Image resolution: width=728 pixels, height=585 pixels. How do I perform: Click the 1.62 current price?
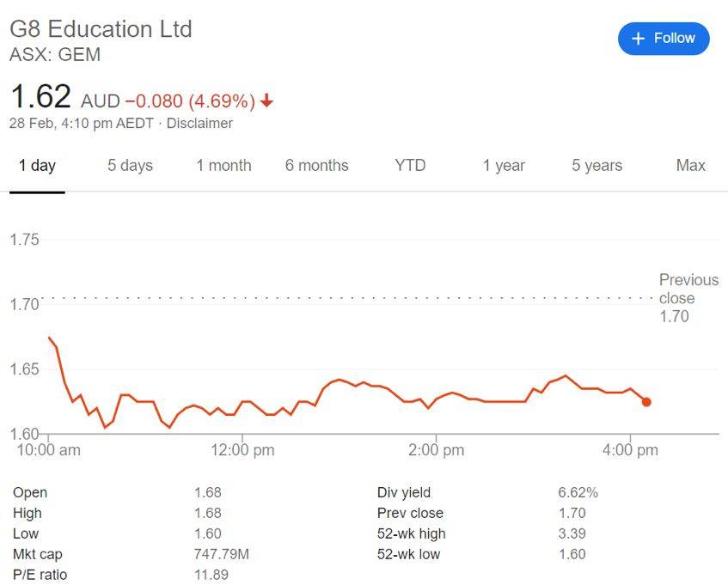point(40,96)
